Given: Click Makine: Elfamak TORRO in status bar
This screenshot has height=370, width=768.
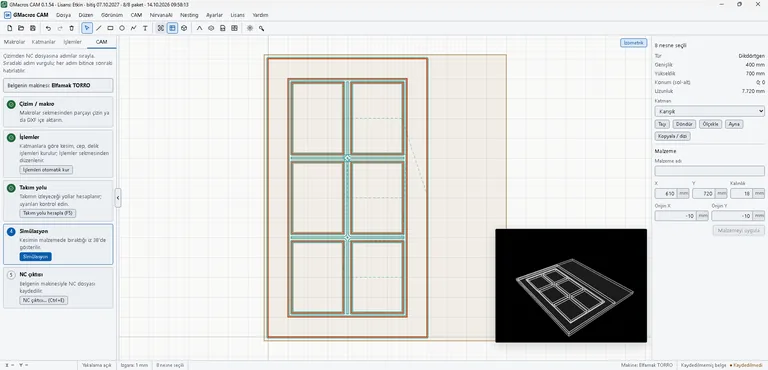Looking at the screenshot, I should point(647,366).
